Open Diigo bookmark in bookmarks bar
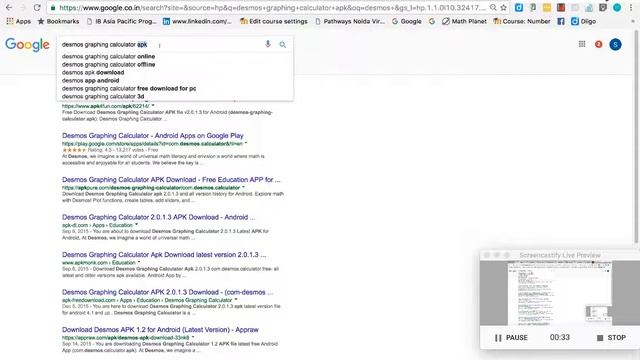 pyautogui.click(x=583, y=21)
